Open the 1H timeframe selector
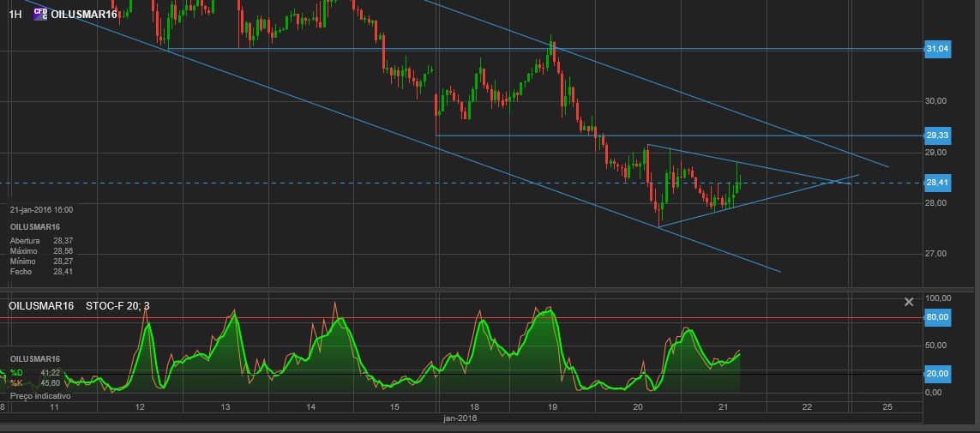This screenshot has width=980, height=433. tap(15, 14)
